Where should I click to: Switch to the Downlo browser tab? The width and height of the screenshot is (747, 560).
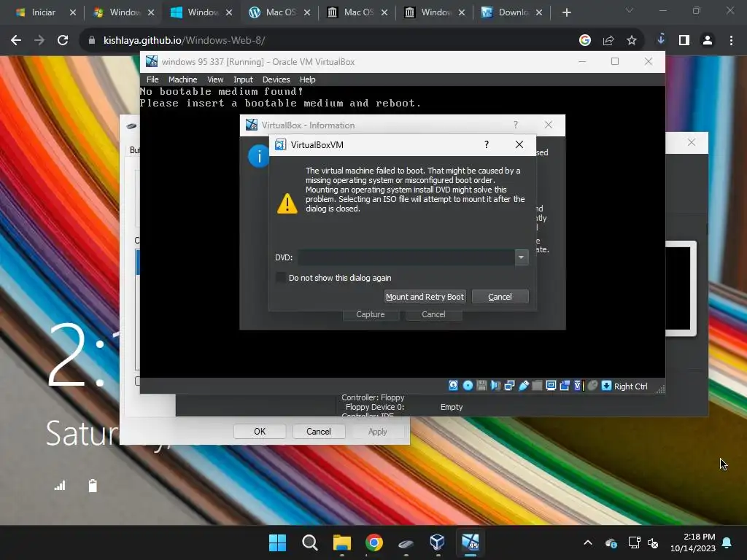click(513, 12)
